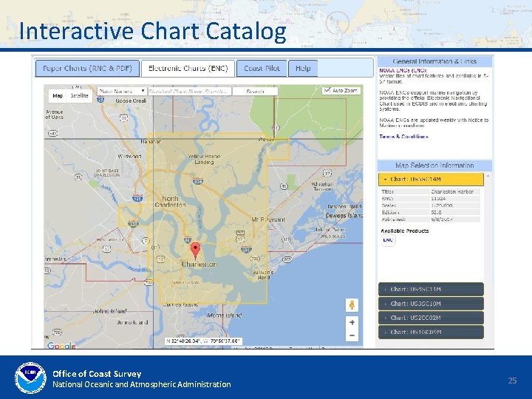
Task: Click the ENC available product button
Action: tap(388, 240)
